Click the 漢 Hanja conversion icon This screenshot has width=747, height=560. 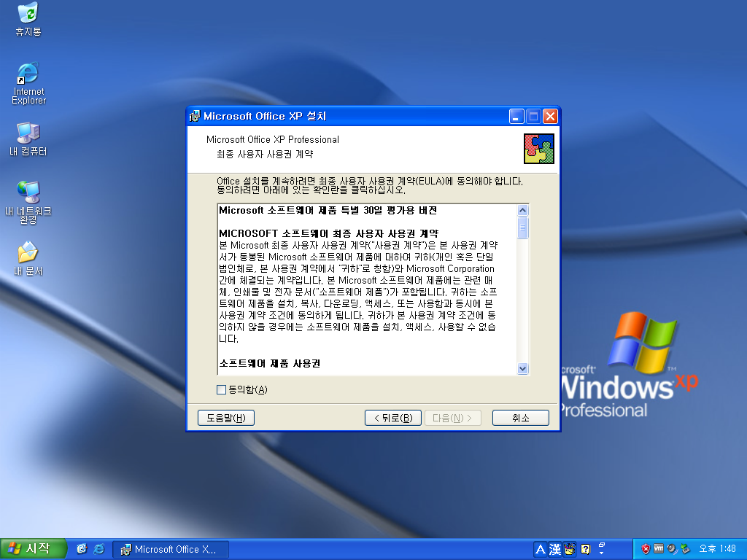555,550
